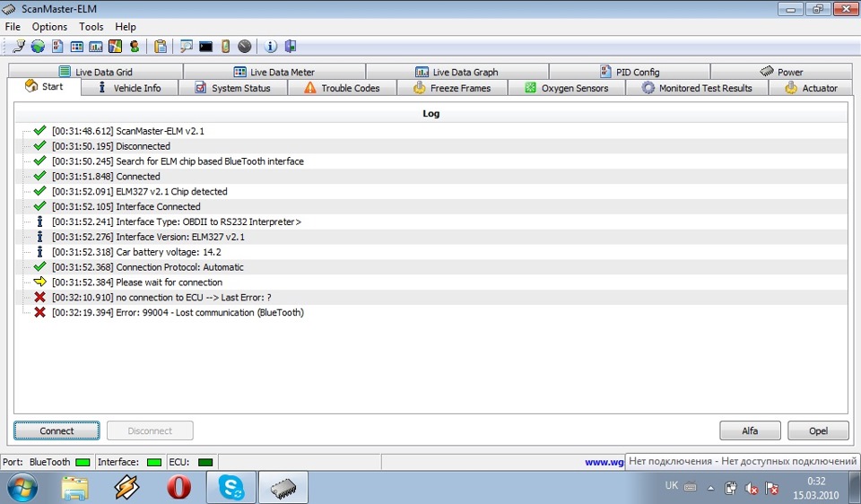Open the System Status tab
This screenshot has width=861, height=504.
click(x=233, y=88)
